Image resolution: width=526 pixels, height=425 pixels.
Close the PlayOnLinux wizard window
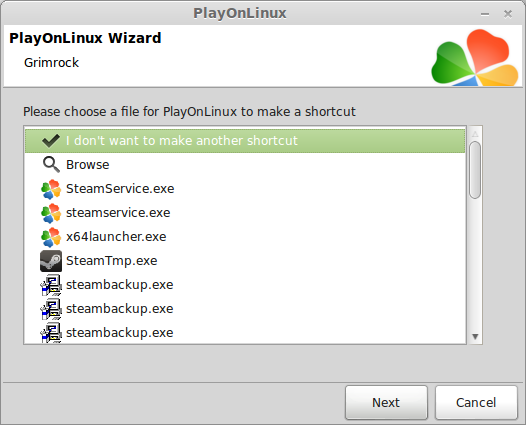pyautogui.click(x=508, y=14)
